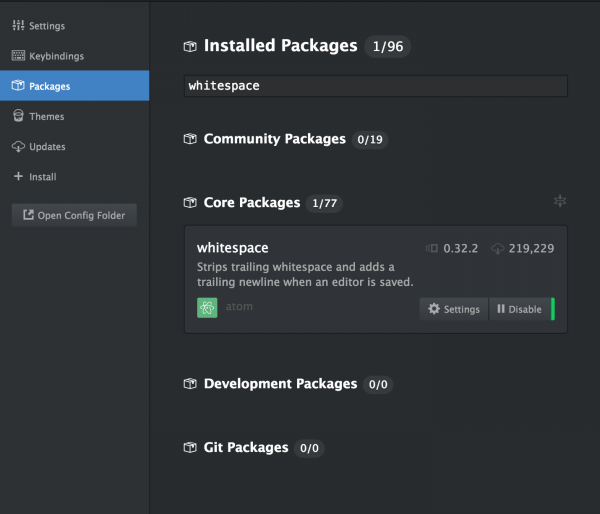Click the Themes paint bucket icon
The width and height of the screenshot is (600, 514).
point(18,116)
